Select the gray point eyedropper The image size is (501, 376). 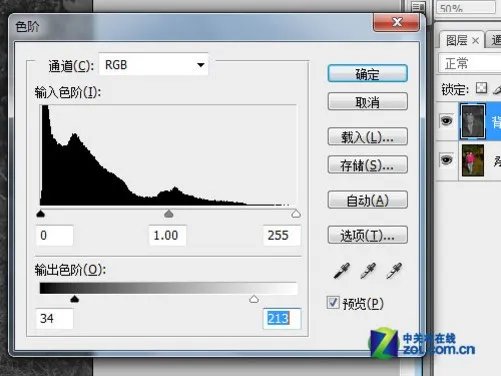[368, 271]
